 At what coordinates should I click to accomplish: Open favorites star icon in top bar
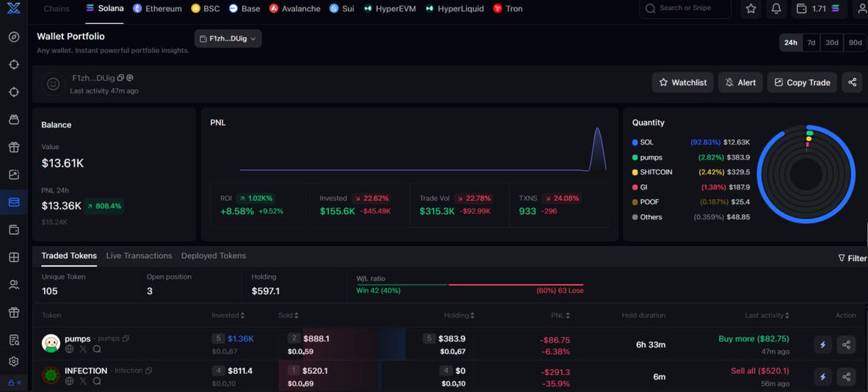pos(752,9)
